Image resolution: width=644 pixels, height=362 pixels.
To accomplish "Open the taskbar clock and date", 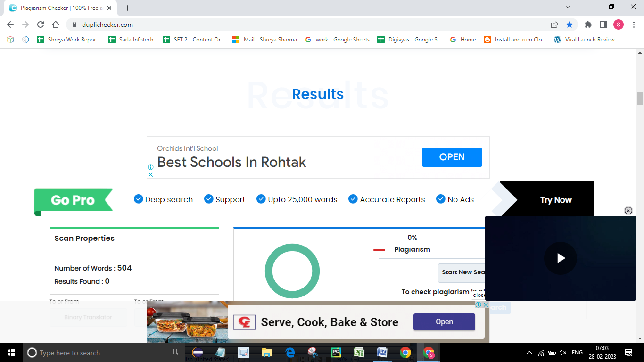I will click(x=602, y=353).
